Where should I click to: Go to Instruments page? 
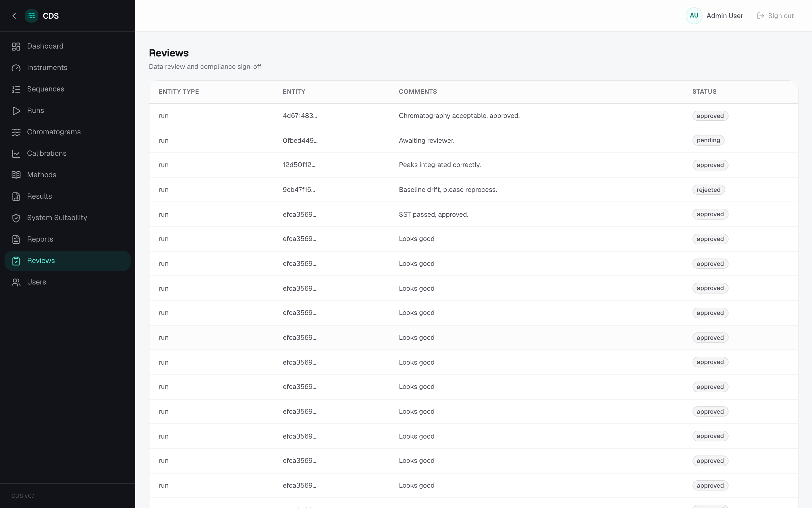coord(67,68)
